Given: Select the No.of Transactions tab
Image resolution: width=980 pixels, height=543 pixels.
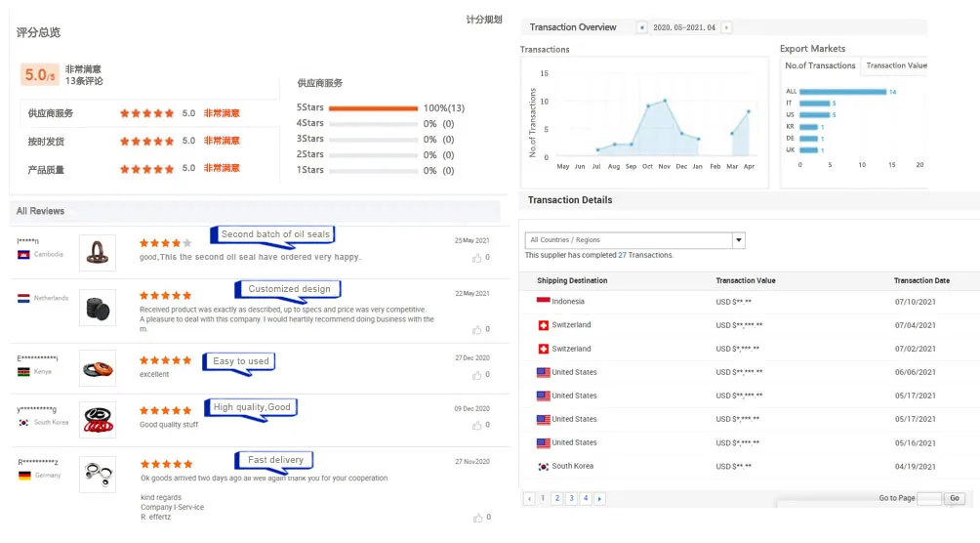Looking at the screenshot, I should [x=820, y=65].
